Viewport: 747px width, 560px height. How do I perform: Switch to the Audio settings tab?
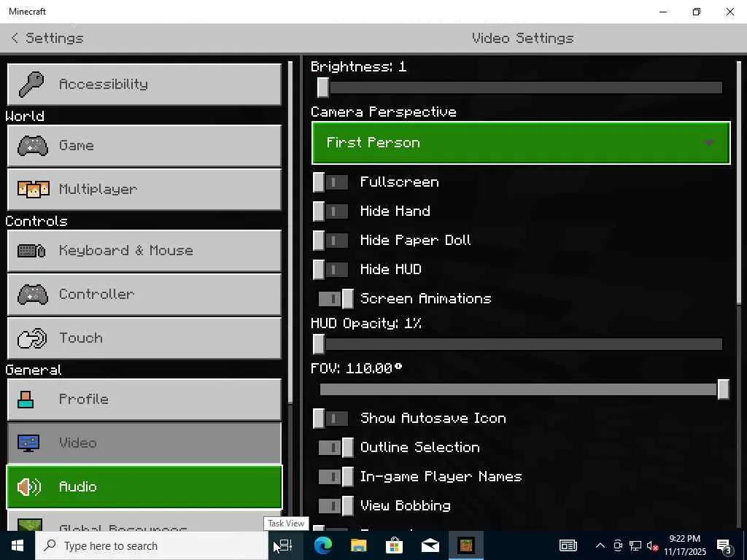[144, 486]
